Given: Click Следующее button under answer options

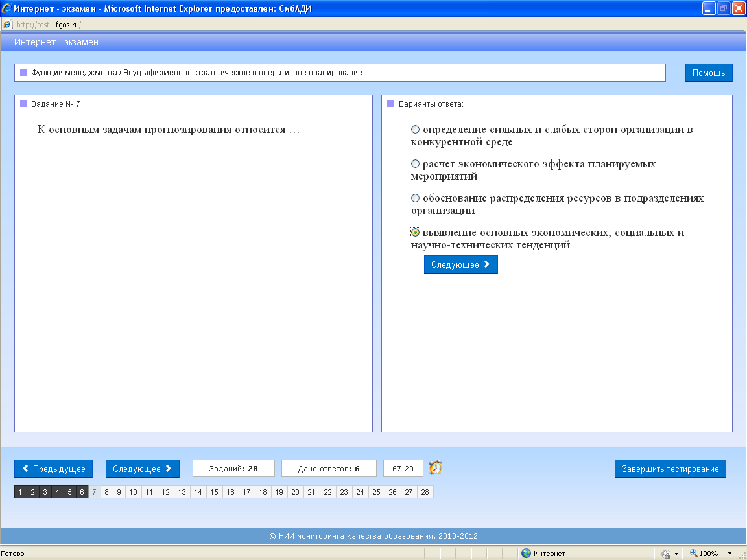Looking at the screenshot, I should point(460,264).
